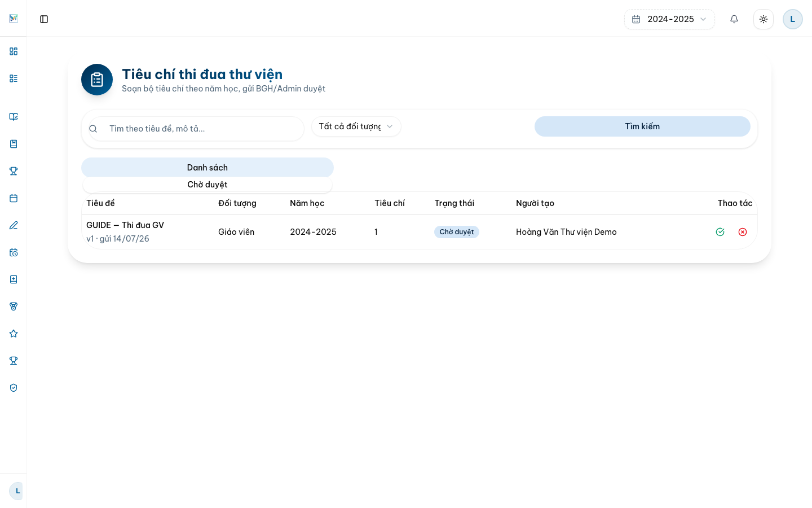The image size is (812, 508).
Task: Click the 2024-2025 cell in table row
Action: tap(313, 232)
